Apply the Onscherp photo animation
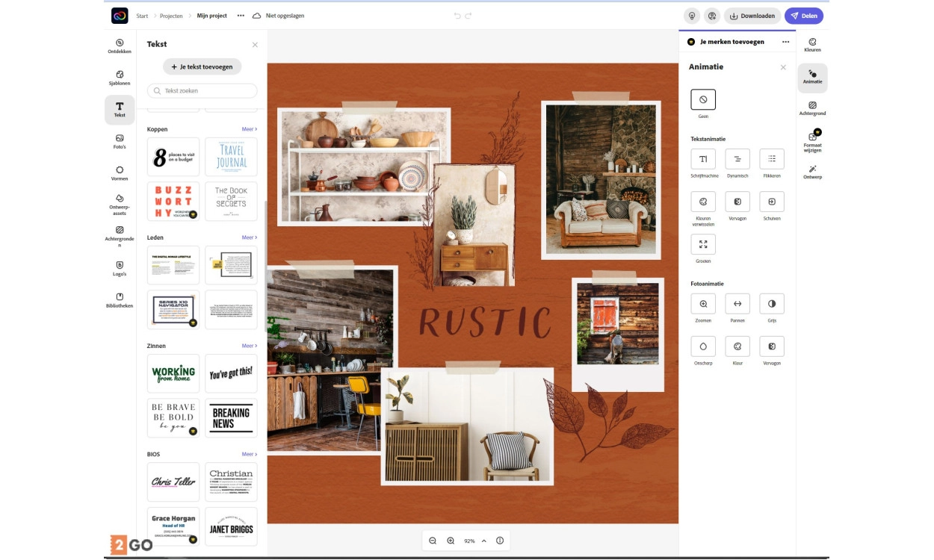Screen dimensions: 934x560 tap(703, 346)
